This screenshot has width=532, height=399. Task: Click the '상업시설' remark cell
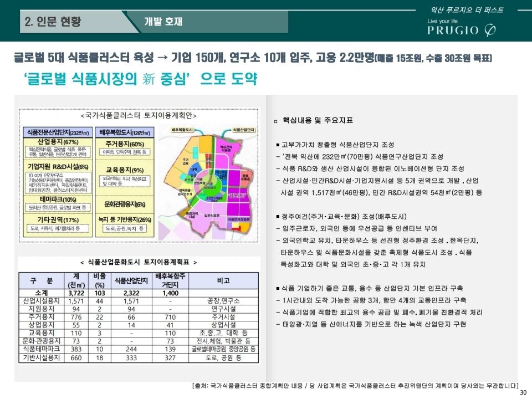[223, 325]
